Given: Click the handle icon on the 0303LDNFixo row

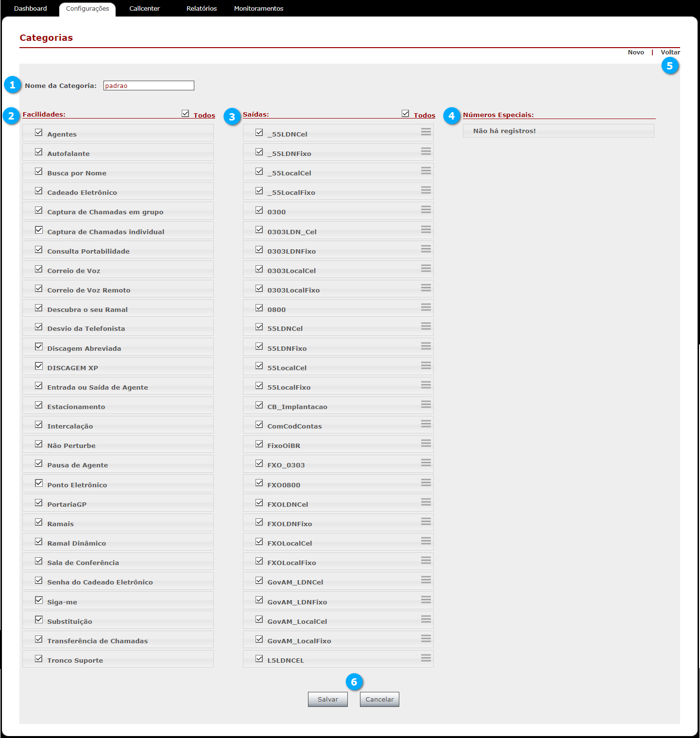Looking at the screenshot, I should click(x=426, y=249).
